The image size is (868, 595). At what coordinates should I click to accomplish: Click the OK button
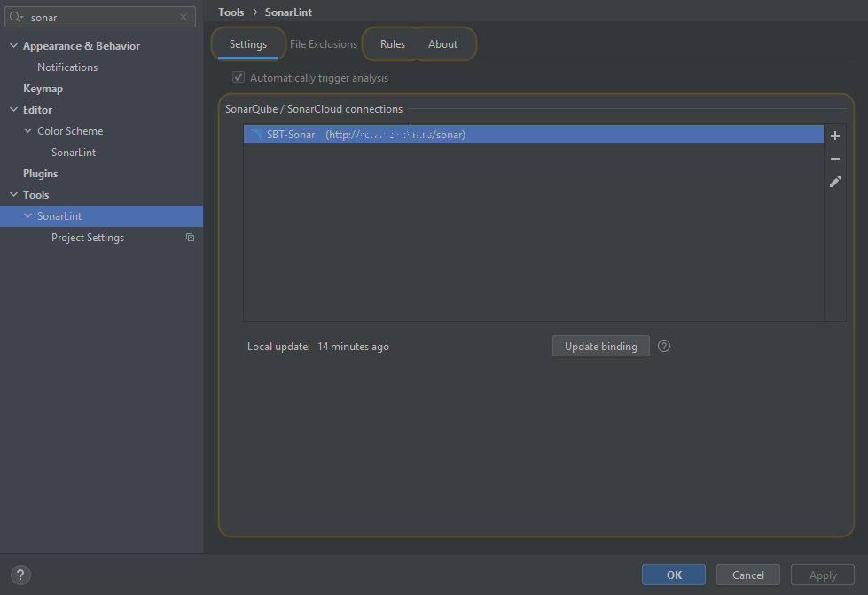pos(673,575)
